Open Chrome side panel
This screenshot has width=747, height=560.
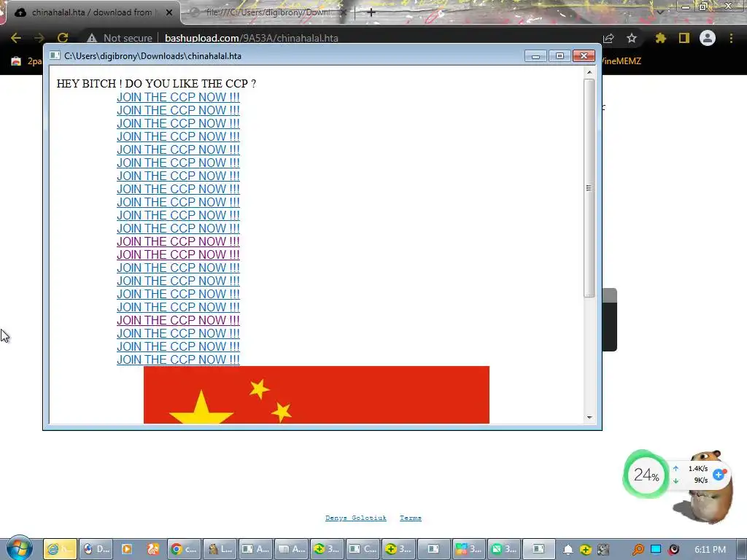coord(684,38)
